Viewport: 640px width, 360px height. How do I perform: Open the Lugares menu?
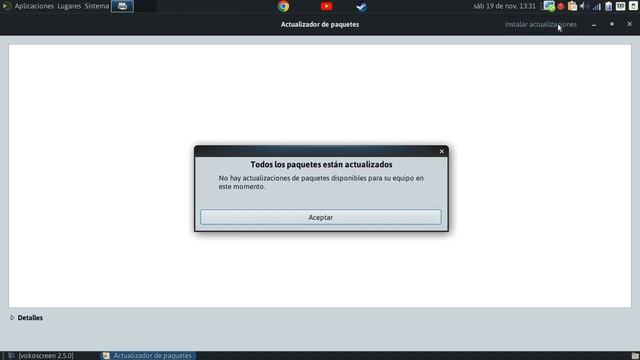[x=69, y=6]
